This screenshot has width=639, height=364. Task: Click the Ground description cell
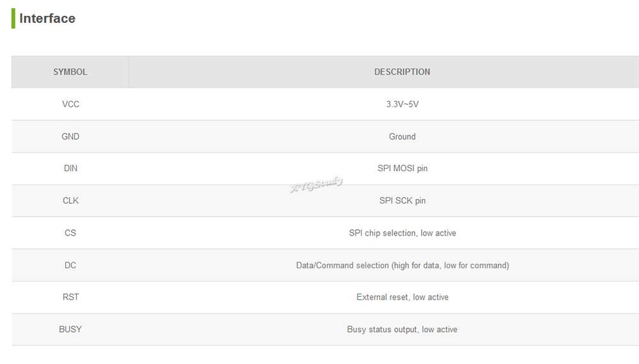click(x=402, y=137)
